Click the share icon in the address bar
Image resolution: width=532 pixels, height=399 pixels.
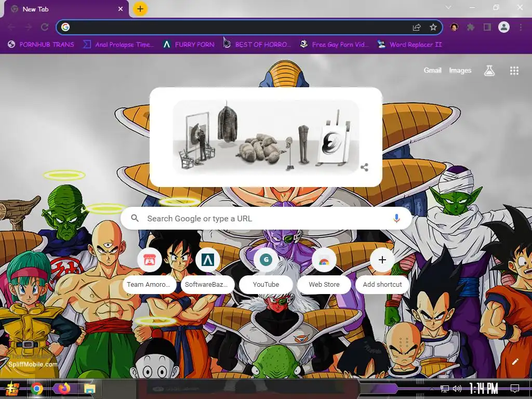[417, 27]
